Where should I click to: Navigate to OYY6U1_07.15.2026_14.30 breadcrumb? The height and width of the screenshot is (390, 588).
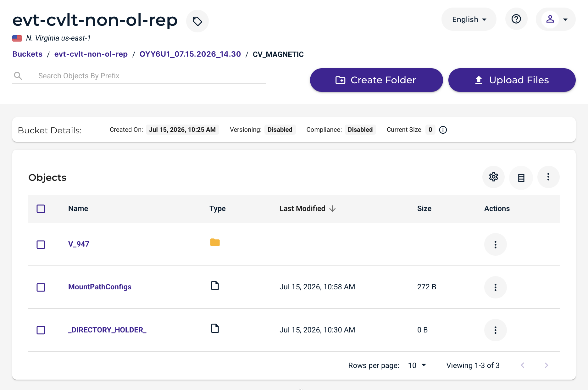point(190,54)
